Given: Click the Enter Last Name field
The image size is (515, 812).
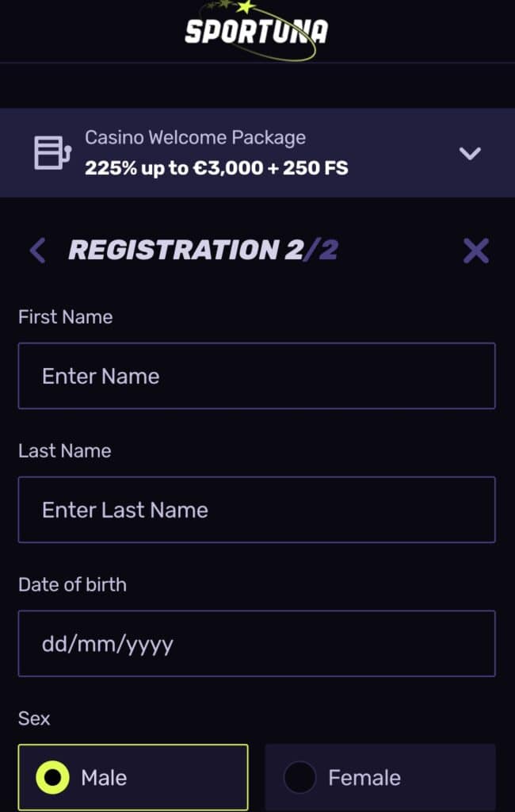Looking at the screenshot, I should [x=257, y=510].
